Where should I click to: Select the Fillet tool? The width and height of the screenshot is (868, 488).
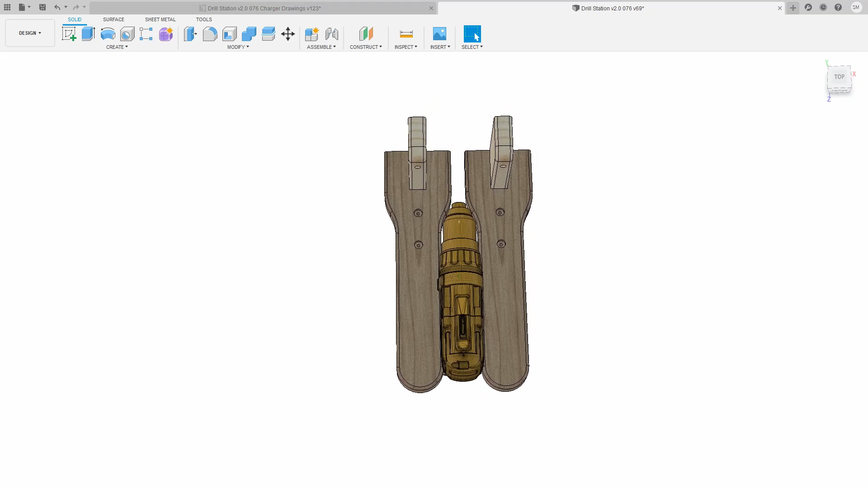coord(210,34)
